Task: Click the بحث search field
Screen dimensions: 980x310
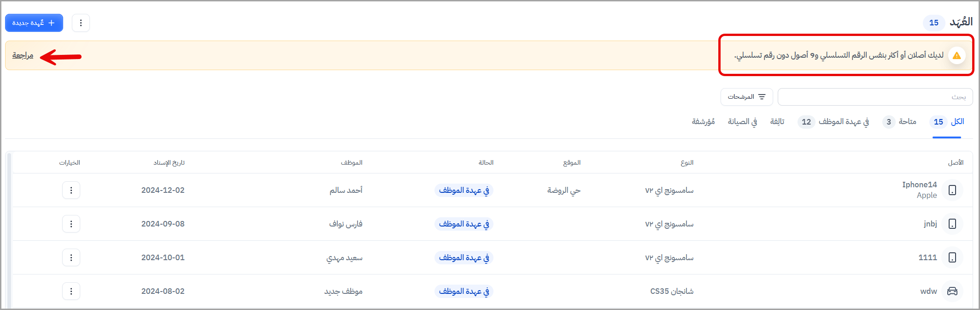Action: [x=874, y=97]
